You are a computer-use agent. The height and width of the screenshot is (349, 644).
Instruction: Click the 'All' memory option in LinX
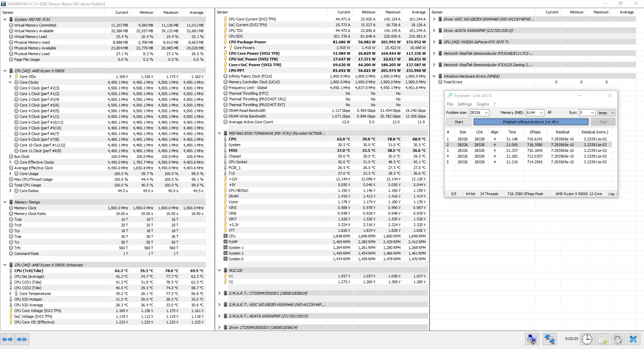(x=549, y=113)
